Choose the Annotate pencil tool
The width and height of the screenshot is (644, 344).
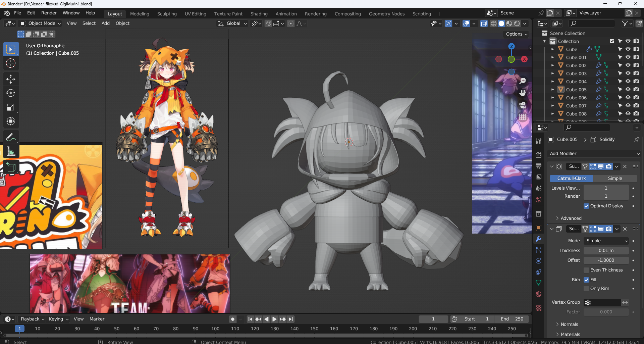(x=11, y=137)
